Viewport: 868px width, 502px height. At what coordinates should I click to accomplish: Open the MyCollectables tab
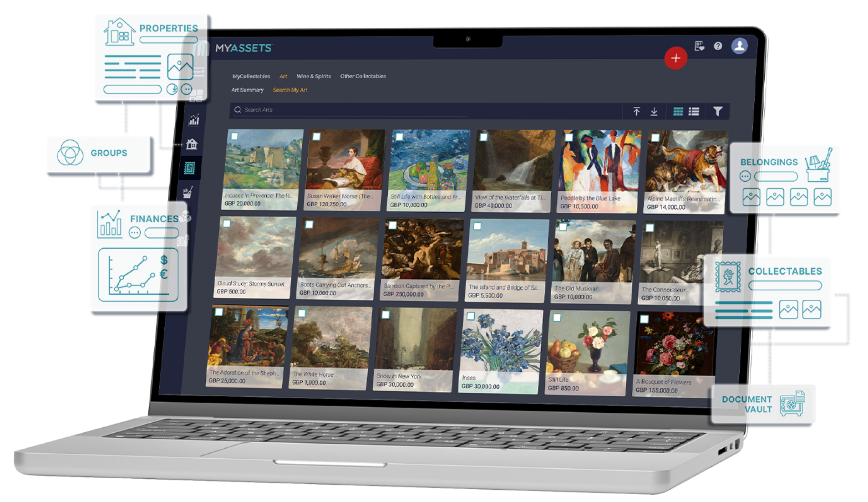point(251,76)
